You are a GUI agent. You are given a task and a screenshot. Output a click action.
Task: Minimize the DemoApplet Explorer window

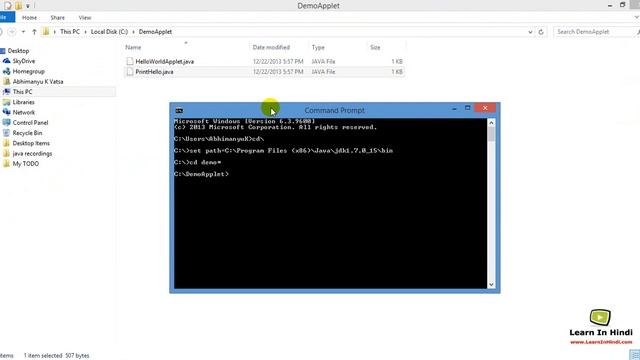click(x=610, y=5)
